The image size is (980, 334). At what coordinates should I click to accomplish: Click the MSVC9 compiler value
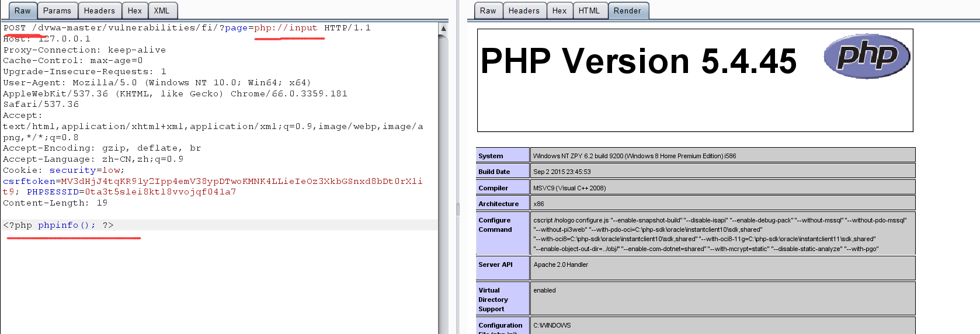click(569, 188)
